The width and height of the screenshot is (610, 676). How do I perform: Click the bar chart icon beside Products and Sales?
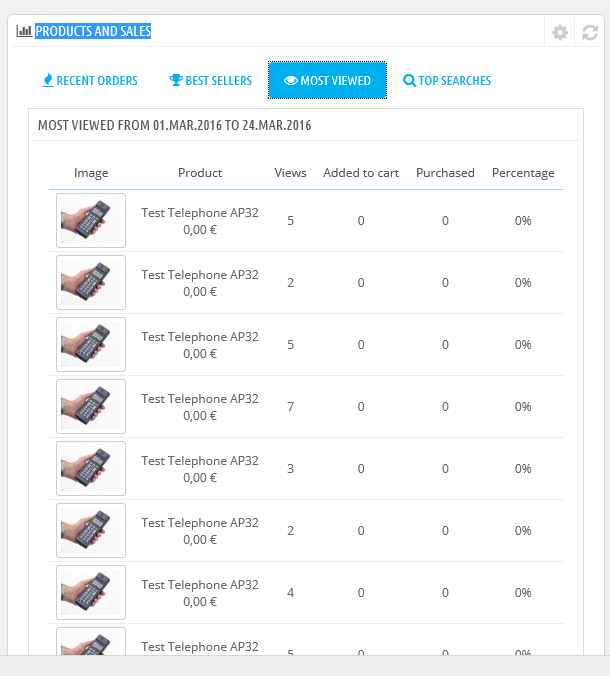coord(24,31)
